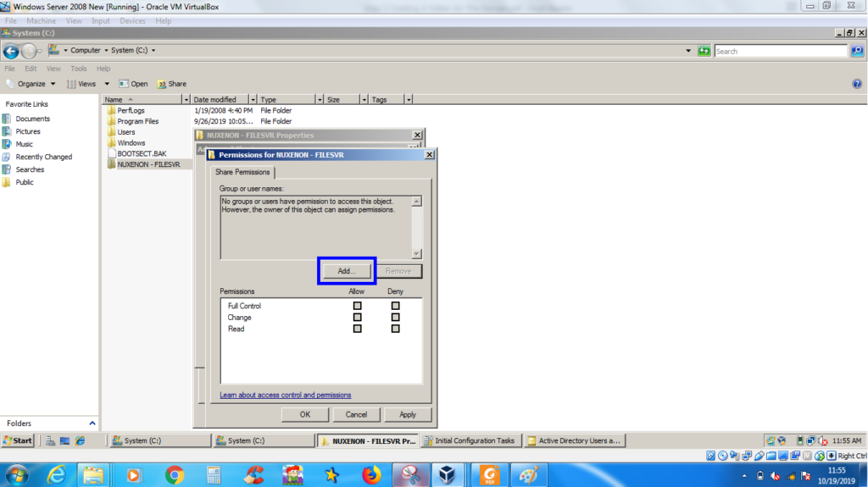Open the Explorer Tools menu
This screenshot has width=868, height=487.
[x=79, y=69]
